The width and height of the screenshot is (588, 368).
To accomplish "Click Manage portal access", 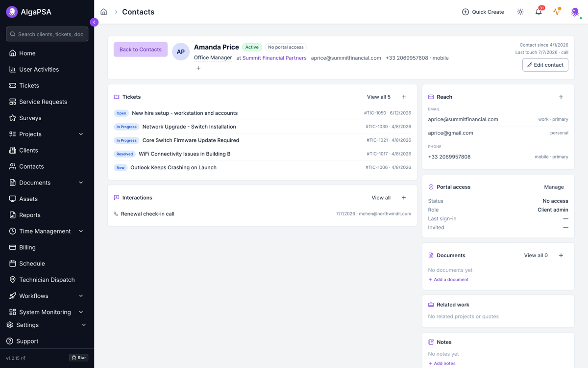I will (554, 187).
